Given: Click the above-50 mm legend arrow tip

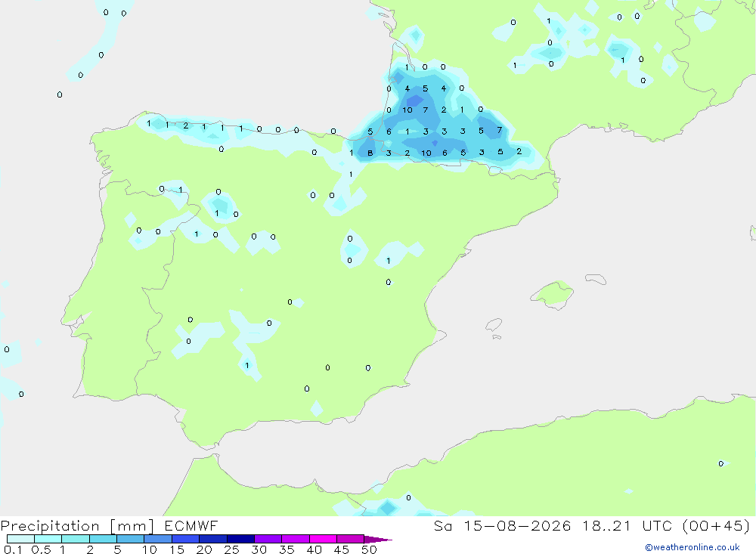Looking at the screenshot, I should point(379,540).
